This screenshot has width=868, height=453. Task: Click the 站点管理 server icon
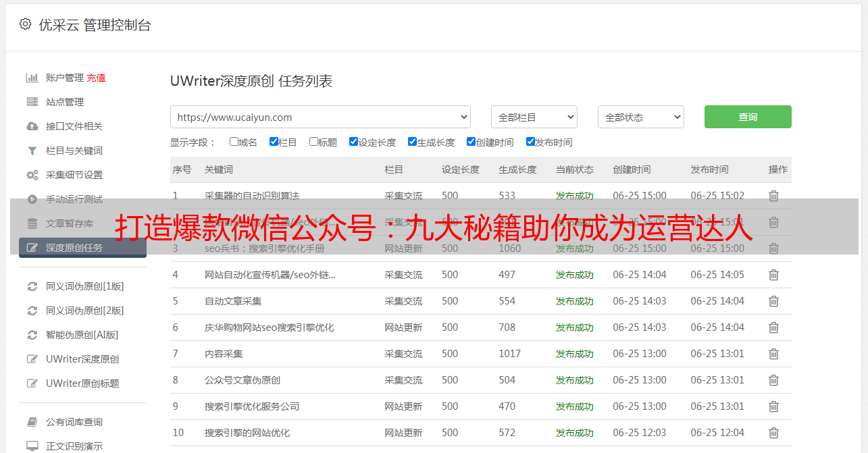coord(32,102)
